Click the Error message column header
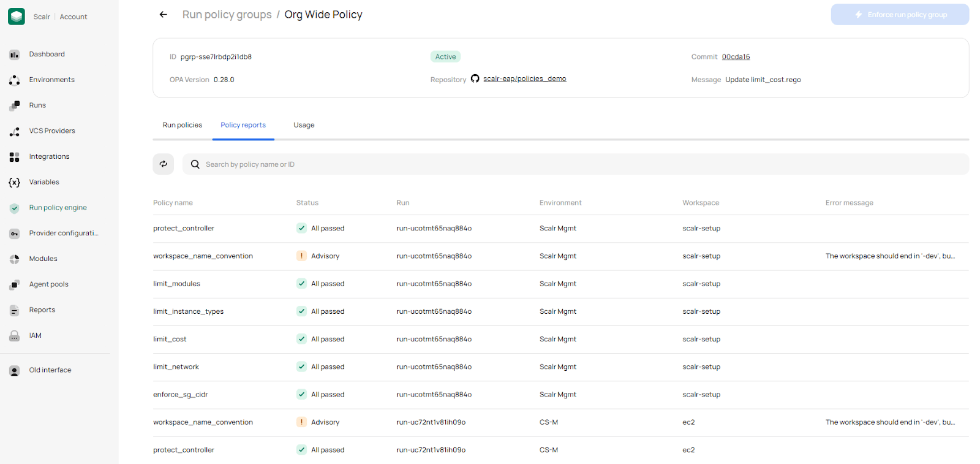The image size is (980, 464). click(x=850, y=203)
